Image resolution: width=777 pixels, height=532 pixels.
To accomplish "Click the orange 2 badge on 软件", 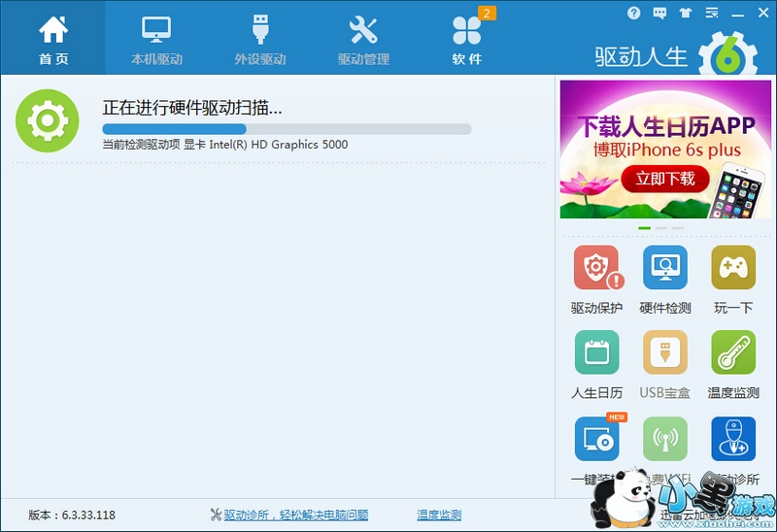I will 487,14.
